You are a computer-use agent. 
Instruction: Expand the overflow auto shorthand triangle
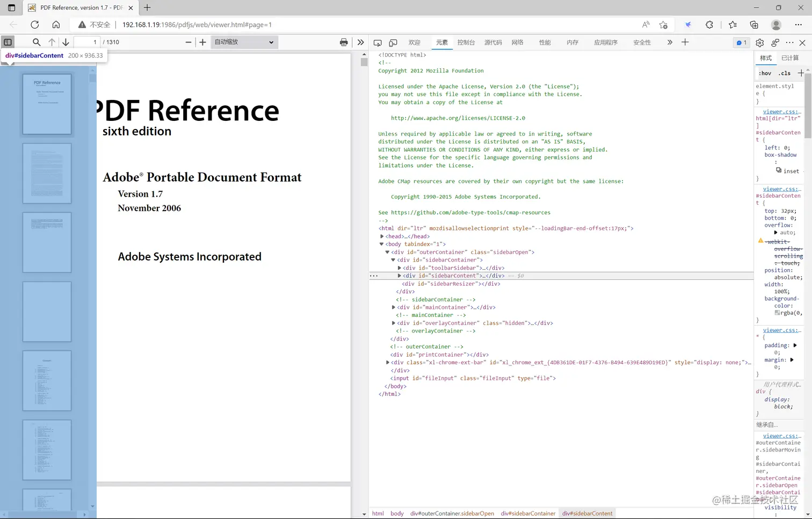(x=775, y=233)
